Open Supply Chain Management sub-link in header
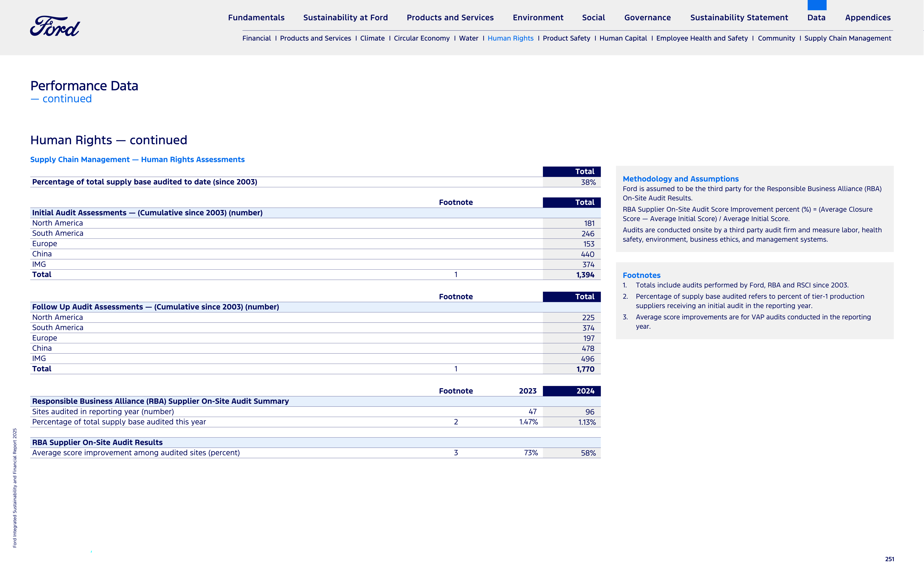This screenshot has height=578, width=924. (848, 38)
